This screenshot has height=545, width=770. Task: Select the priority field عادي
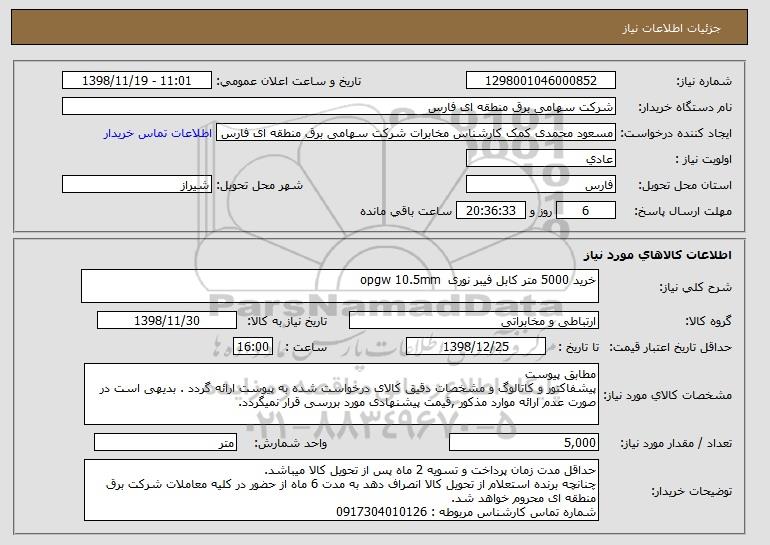click(x=541, y=159)
